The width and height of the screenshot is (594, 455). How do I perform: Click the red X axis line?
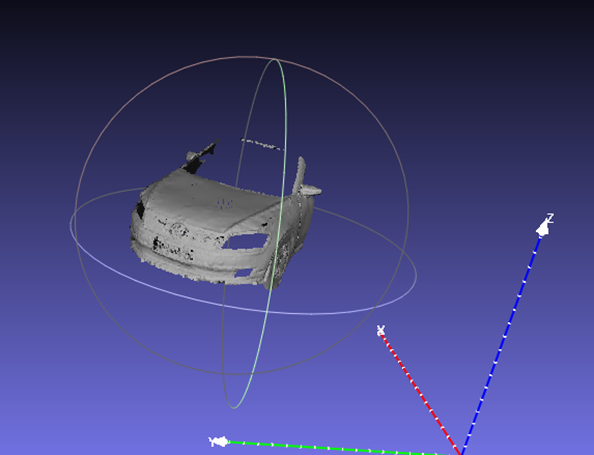(421, 394)
